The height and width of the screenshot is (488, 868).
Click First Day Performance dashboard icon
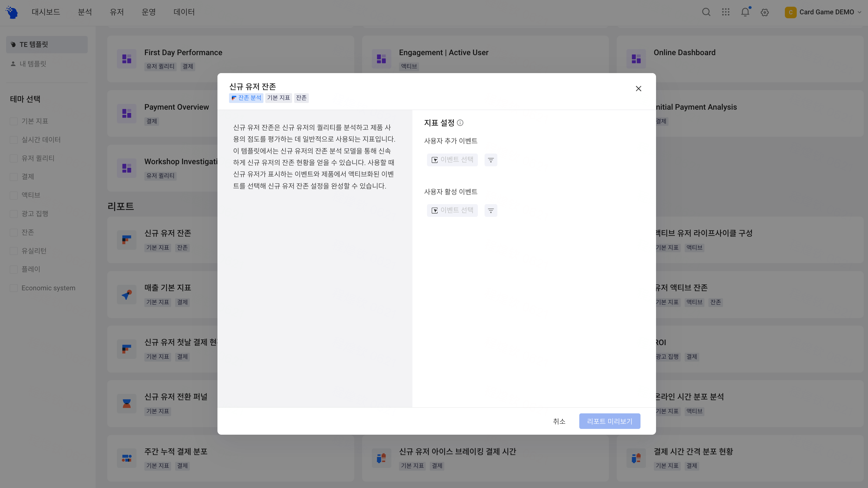point(127,59)
